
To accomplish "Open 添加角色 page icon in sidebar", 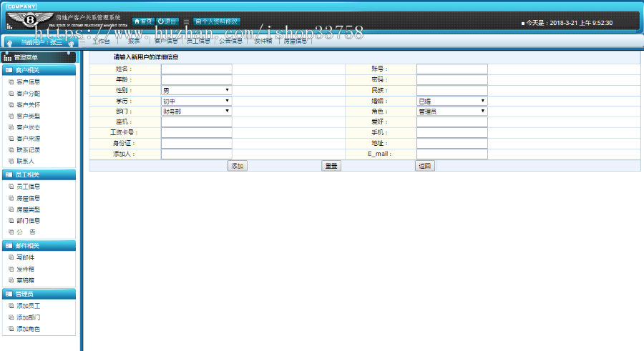I will coord(11,329).
